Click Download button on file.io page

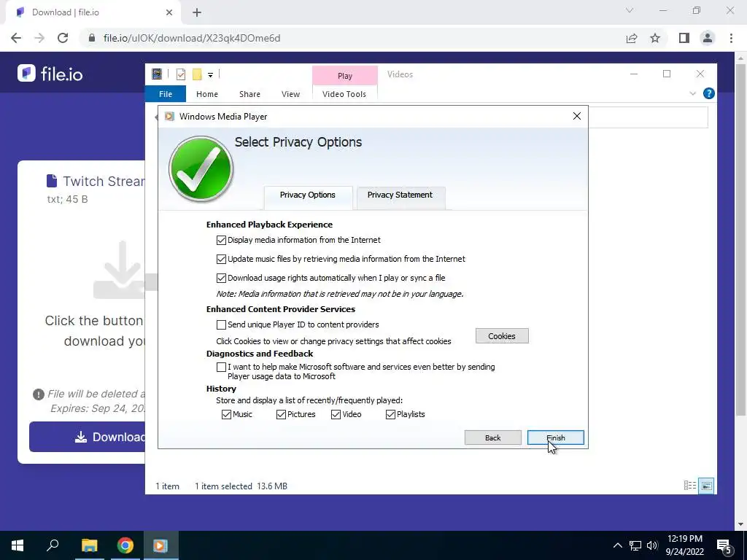[x=88, y=437]
